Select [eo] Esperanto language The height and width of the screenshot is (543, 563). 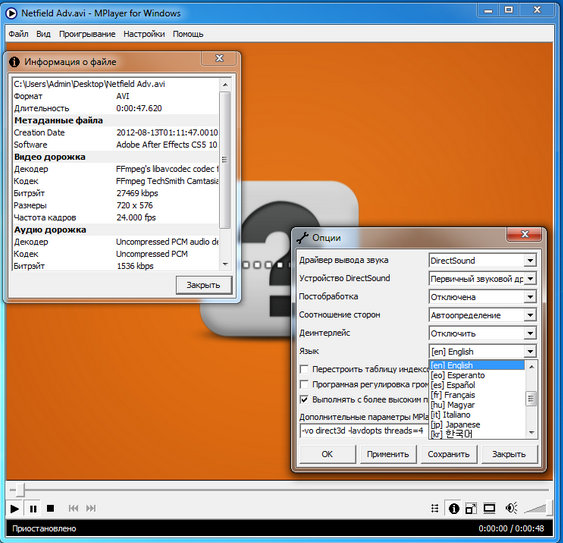[477, 375]
